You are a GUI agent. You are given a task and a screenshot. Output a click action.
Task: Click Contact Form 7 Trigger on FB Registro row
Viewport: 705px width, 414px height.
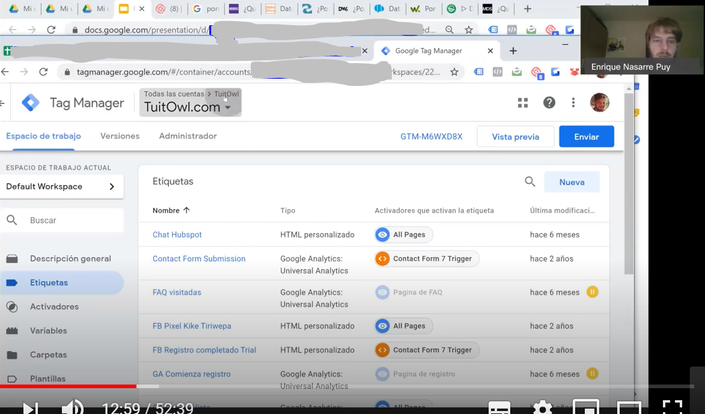coord(427,350)
